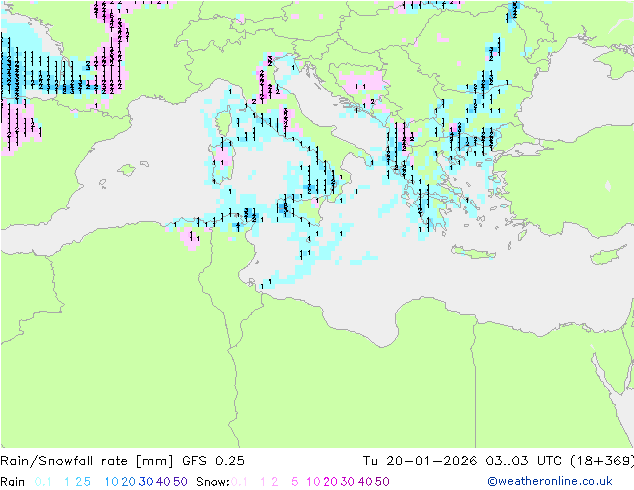Click the 'Snow:' legend label
The height and width of the screenshot is (490, 634).
pyautogui.click(x=213, y=482)
